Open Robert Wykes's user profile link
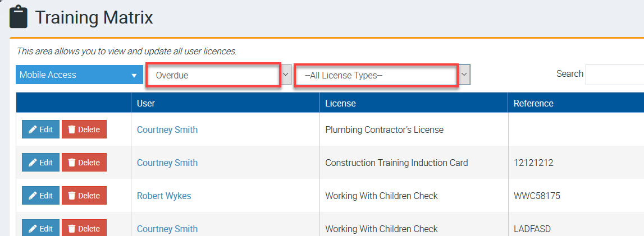The image size is (644, 236). [x=164, y=196]
